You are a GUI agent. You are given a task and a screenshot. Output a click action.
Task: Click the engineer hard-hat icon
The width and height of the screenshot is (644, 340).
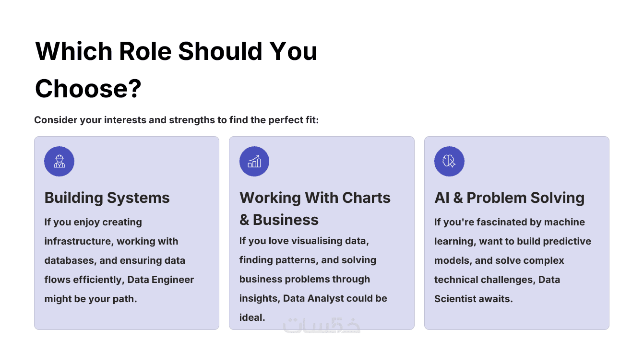click(59, 161)
